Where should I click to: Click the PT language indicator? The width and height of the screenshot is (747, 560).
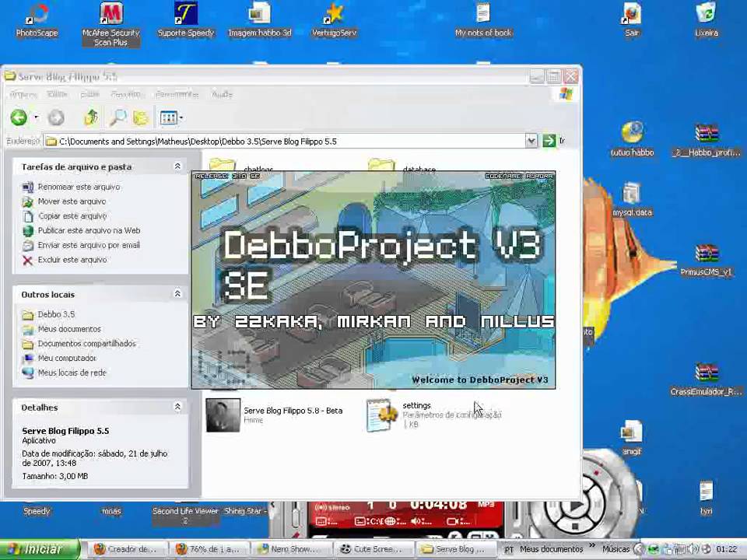pyautogui.click(x=509, y=550)
